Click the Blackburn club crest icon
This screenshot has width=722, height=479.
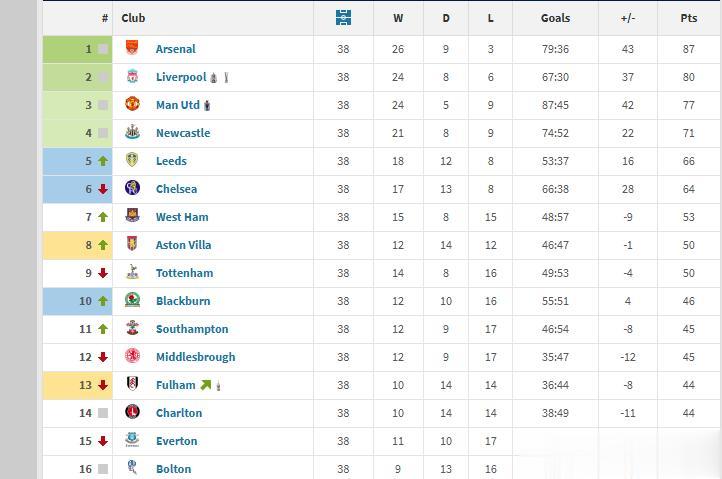coord(132,300)
